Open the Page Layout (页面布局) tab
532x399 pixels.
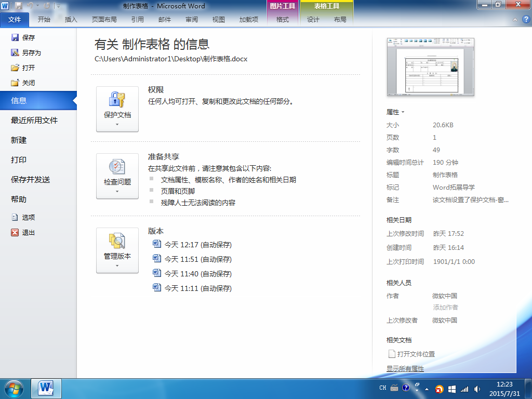(104, 20)
